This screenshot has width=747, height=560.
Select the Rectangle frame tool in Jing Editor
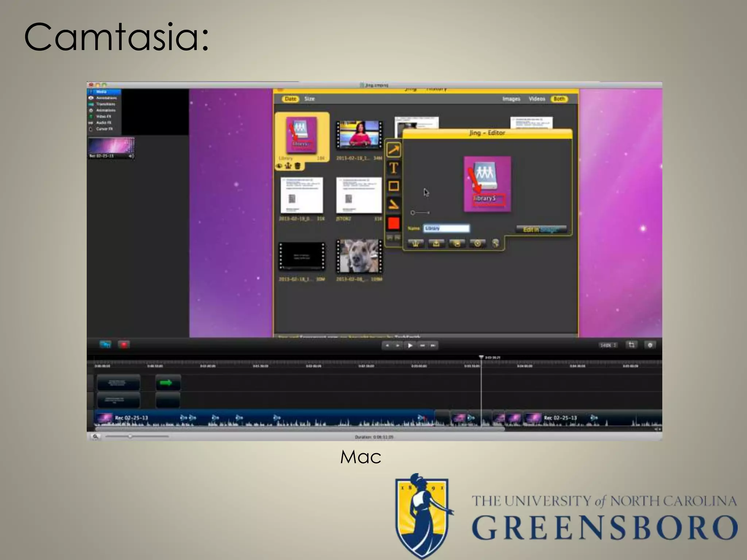point(394,186)
